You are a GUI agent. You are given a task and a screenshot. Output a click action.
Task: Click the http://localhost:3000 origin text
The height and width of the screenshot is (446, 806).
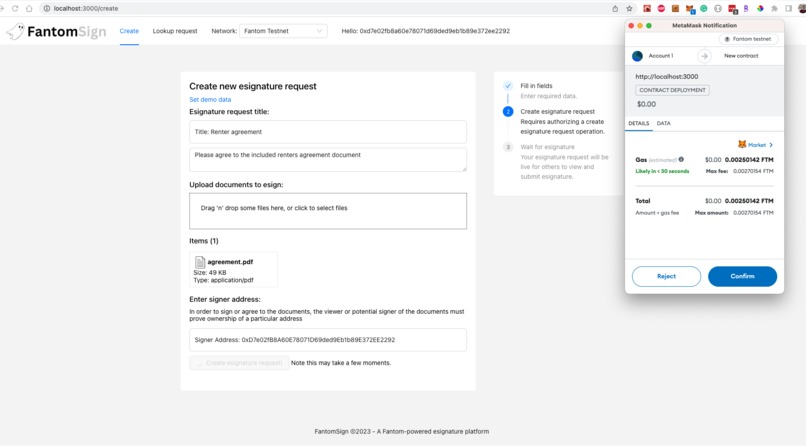click(x=667, y=77)
